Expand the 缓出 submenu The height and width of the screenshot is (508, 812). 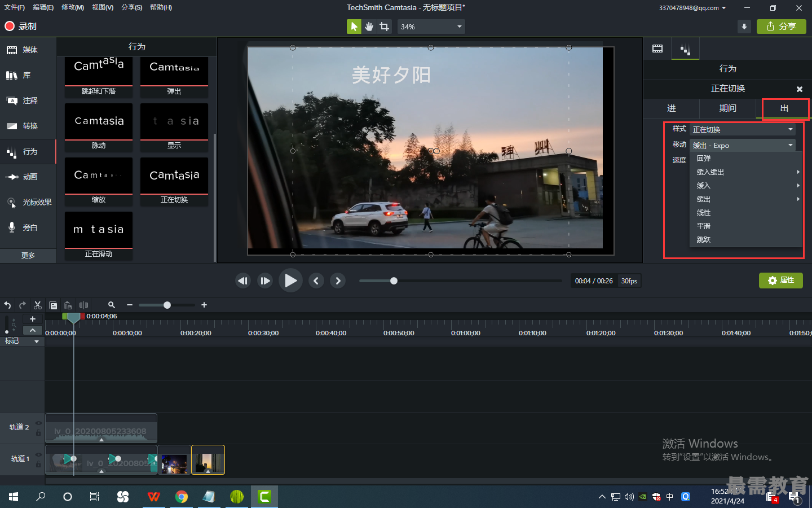745,199
